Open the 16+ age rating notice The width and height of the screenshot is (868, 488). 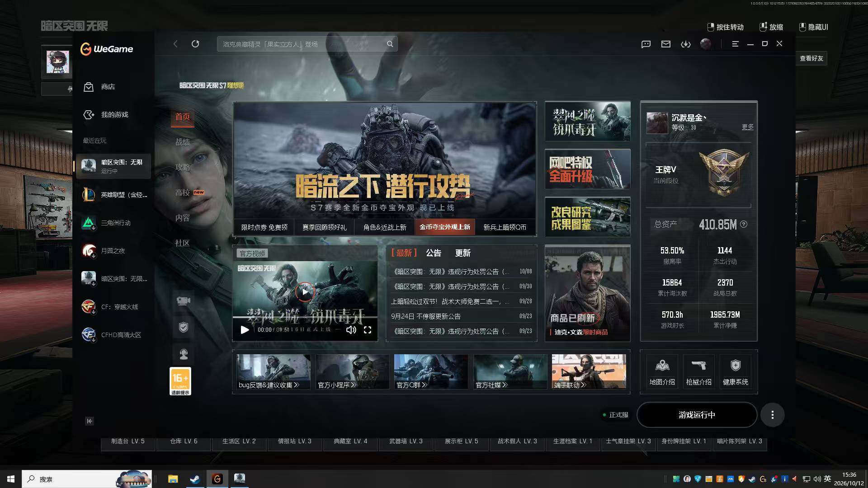[x=180, y=381]
